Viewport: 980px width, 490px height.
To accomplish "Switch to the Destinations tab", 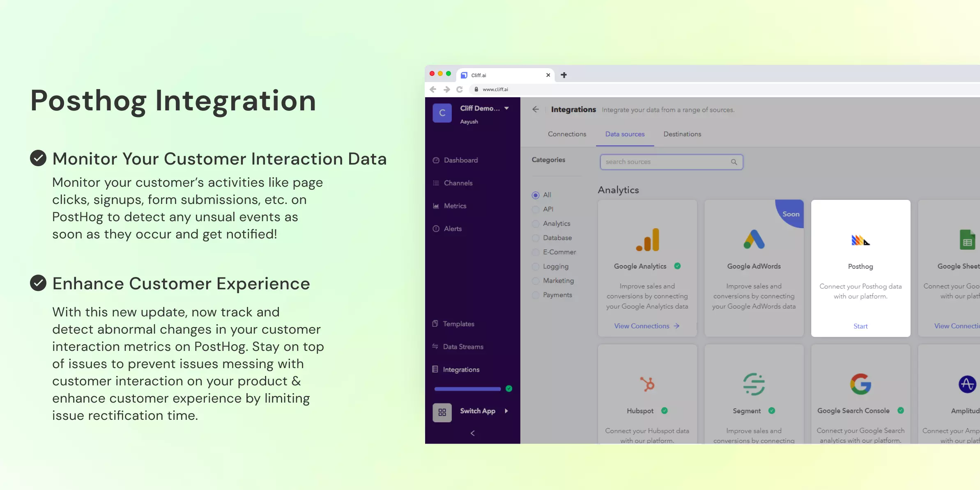I will point(682,134).
